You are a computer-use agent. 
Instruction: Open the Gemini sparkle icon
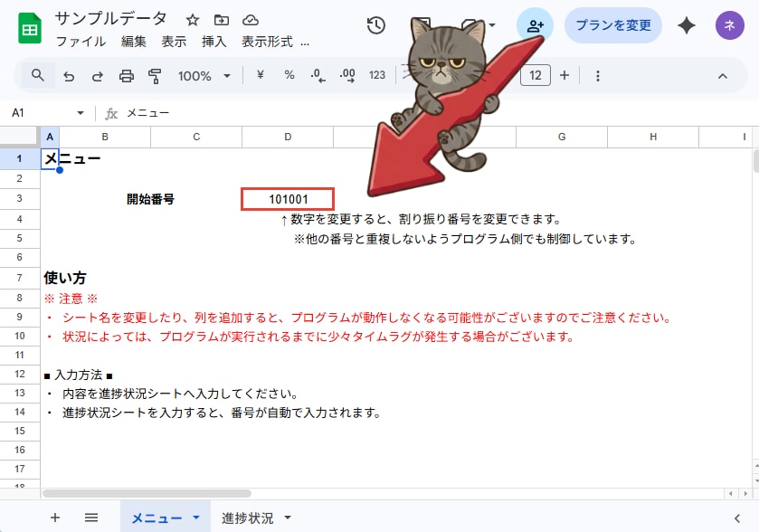click(687, 25)
